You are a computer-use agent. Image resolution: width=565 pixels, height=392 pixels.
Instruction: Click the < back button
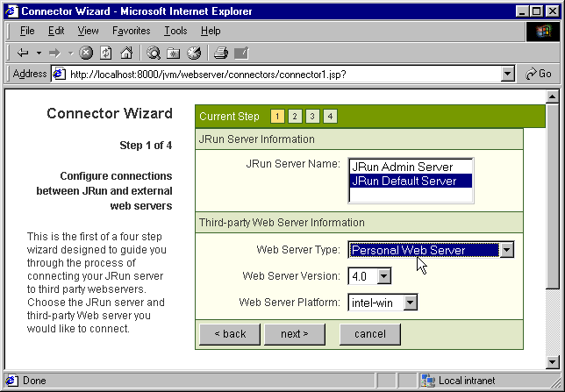pos(230,334)
